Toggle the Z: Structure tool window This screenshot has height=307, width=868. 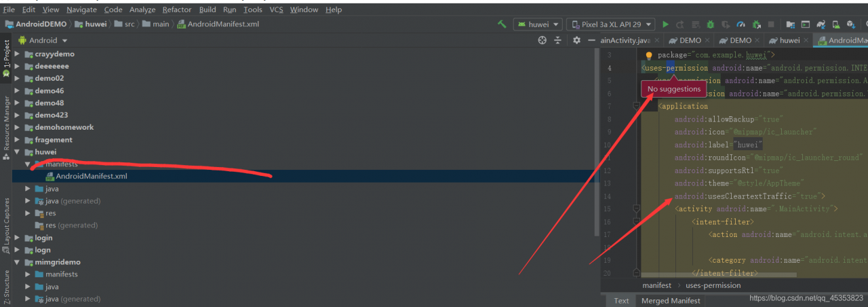click(6, 288)
